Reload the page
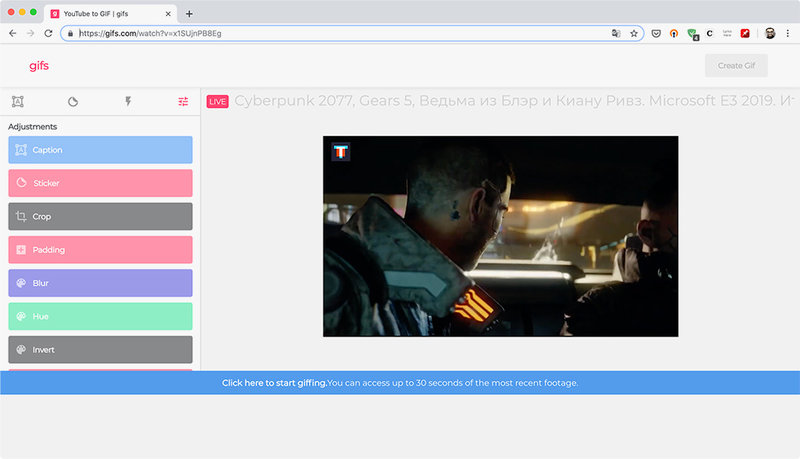 pos(48,33)
